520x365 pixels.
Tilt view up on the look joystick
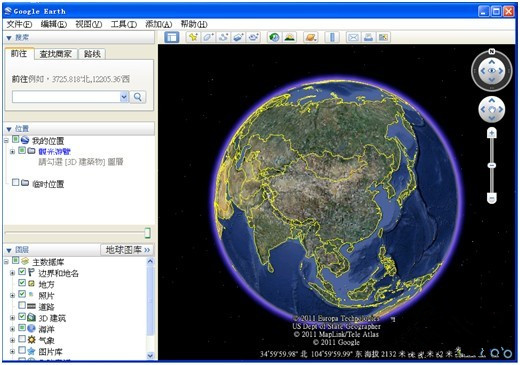492,62
